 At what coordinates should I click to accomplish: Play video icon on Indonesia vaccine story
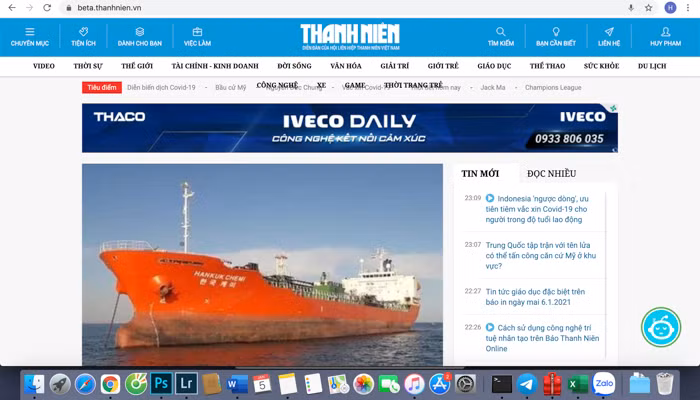coord(490,198)
